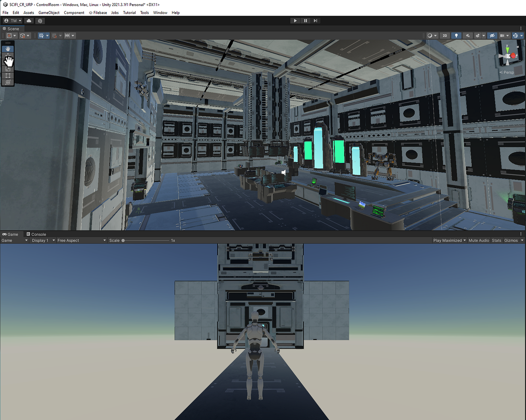Open the Component menu
This screenshot has height=420, width=526.
74,12
